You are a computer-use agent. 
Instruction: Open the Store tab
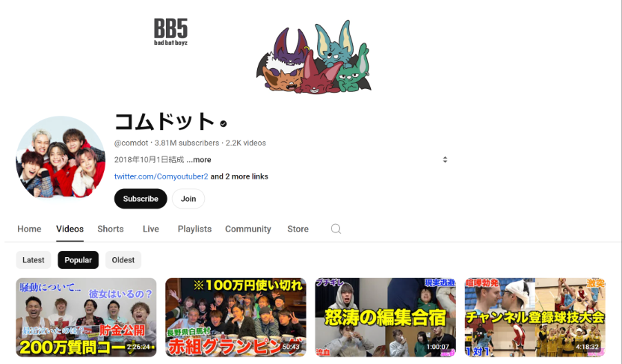(x=298, y=229)
